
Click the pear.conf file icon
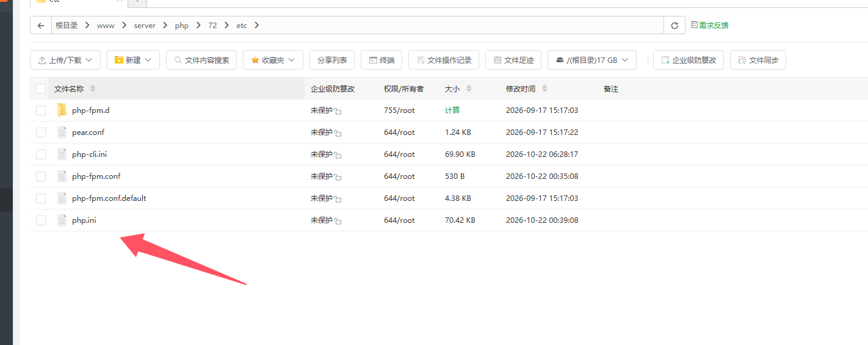[62, 132]
